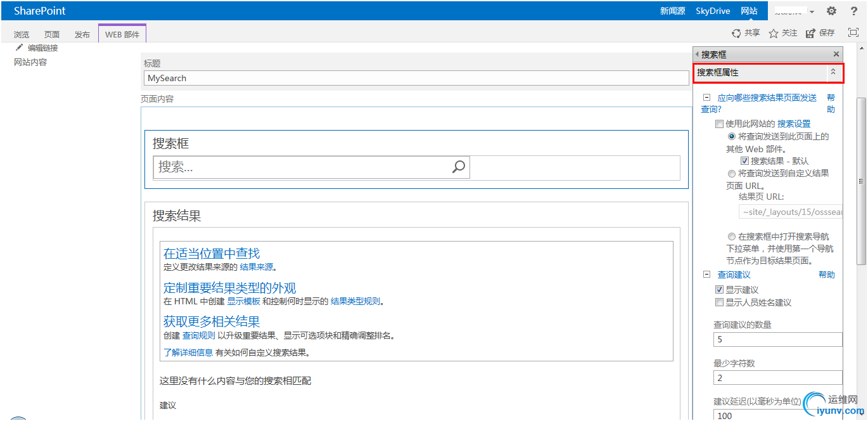Viewport: 868px width, 421px height.
Task: Toggle focus on content icon
Action: pyautogui.click(x=853, y=32)
